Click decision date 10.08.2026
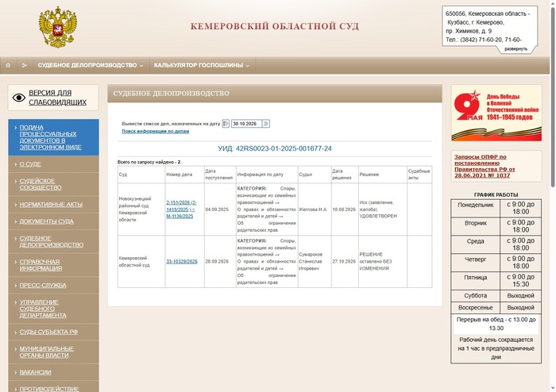Viewport: 556px width, 392px height. (344, 209)
